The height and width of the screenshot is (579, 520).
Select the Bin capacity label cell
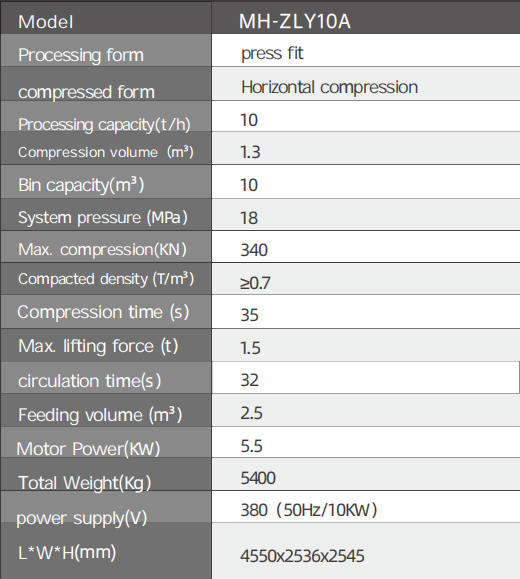click(106, 182)
